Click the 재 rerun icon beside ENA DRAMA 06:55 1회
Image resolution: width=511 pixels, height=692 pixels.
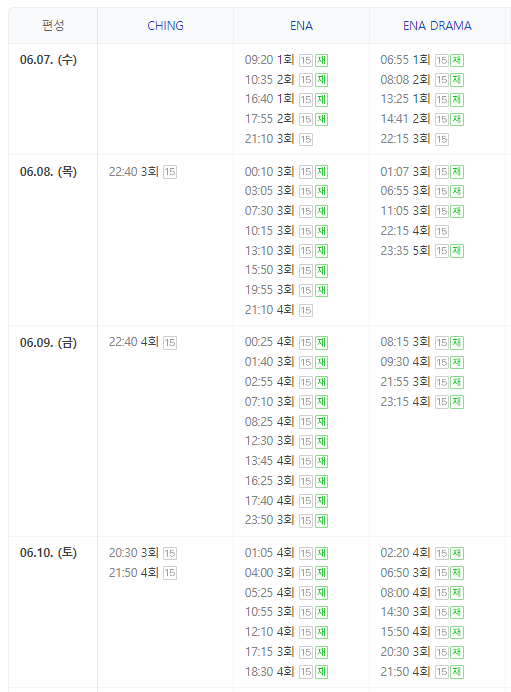click(457, 60)
